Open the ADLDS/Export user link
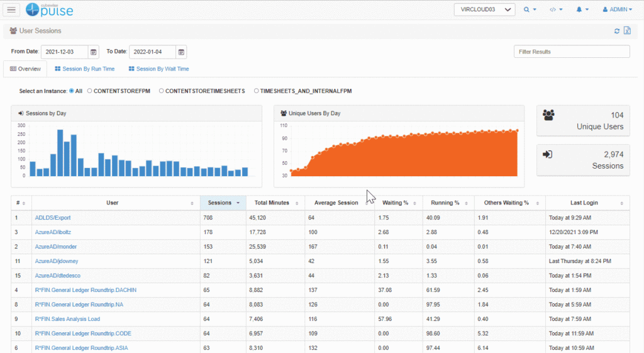 (x=52, y=218)
